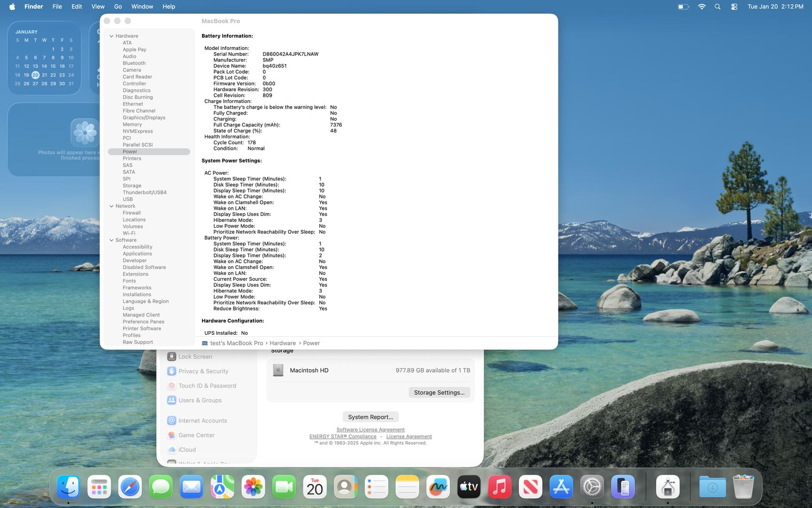Open the Go menu

coord(118,7)
